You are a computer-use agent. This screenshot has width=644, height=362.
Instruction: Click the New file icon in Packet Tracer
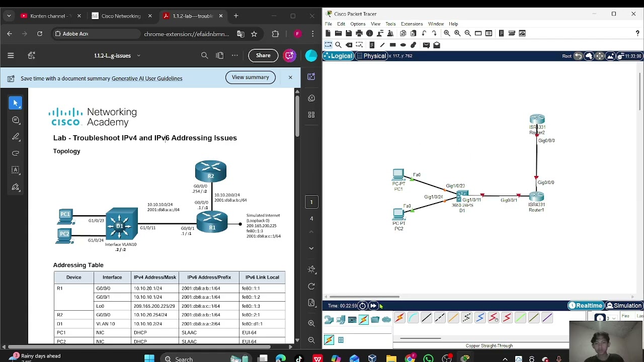tap(328, 33)
